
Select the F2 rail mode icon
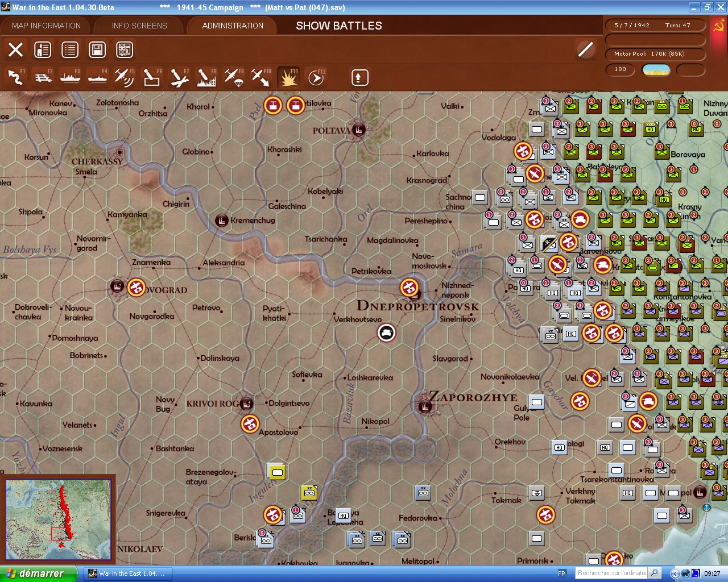[x=43, y=77]
